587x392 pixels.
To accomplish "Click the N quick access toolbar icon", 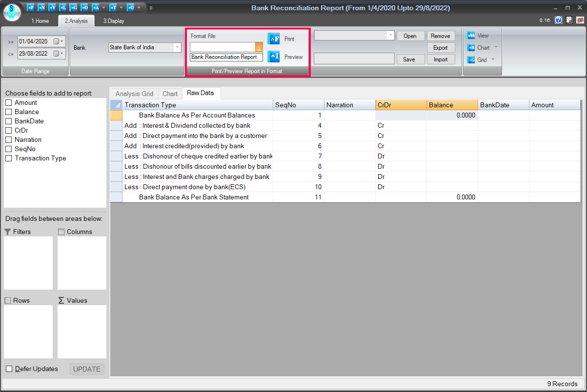I will pyautogui.click(x=41, y=7).
